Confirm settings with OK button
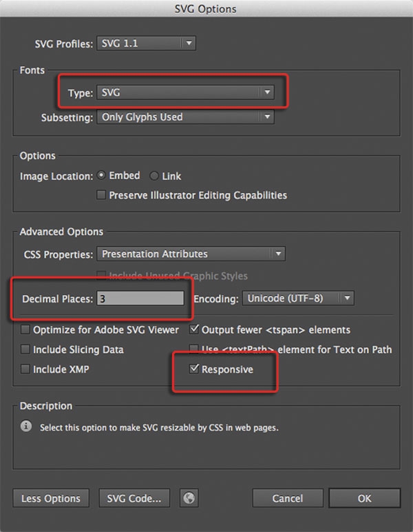 (364, 498)
